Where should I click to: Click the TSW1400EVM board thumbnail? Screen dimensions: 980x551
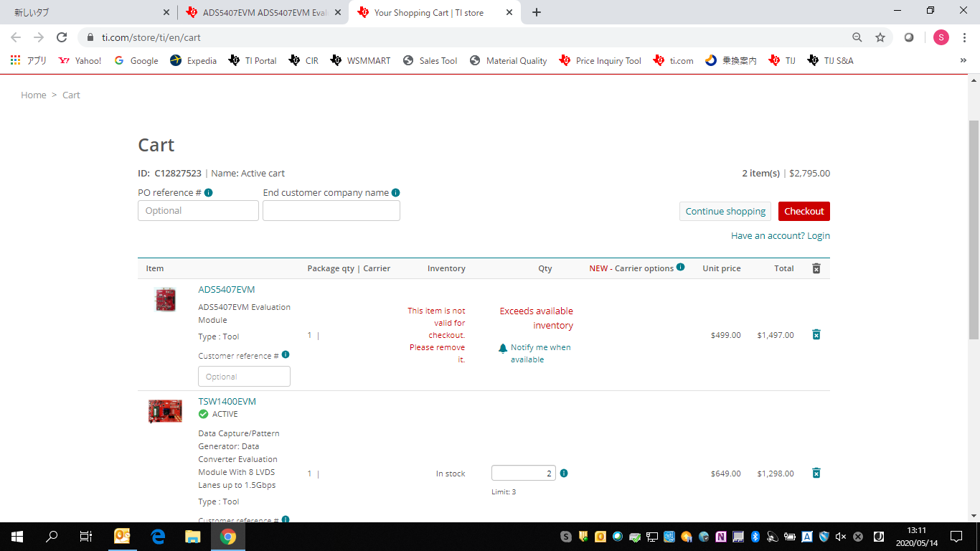[x=165, y=411]
